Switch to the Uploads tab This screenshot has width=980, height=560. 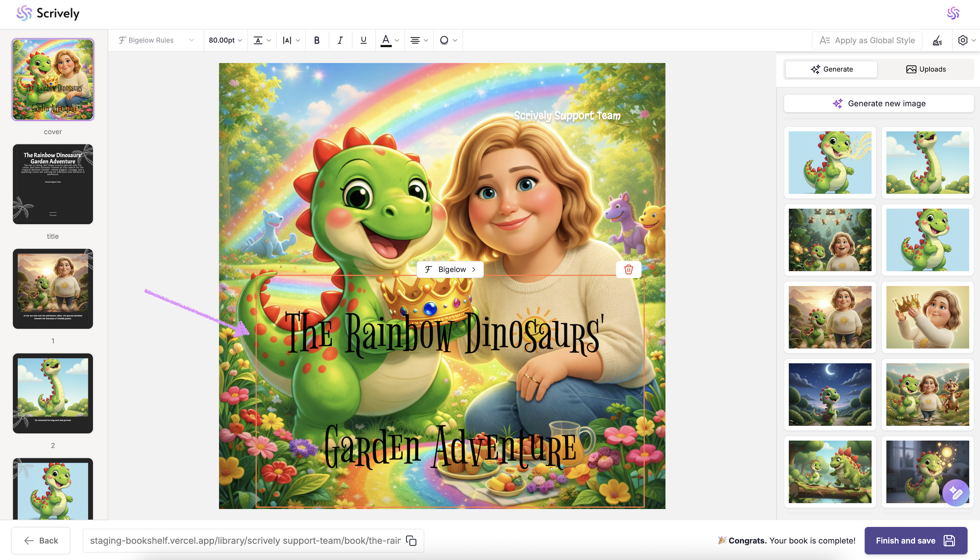tap(926, 69)
